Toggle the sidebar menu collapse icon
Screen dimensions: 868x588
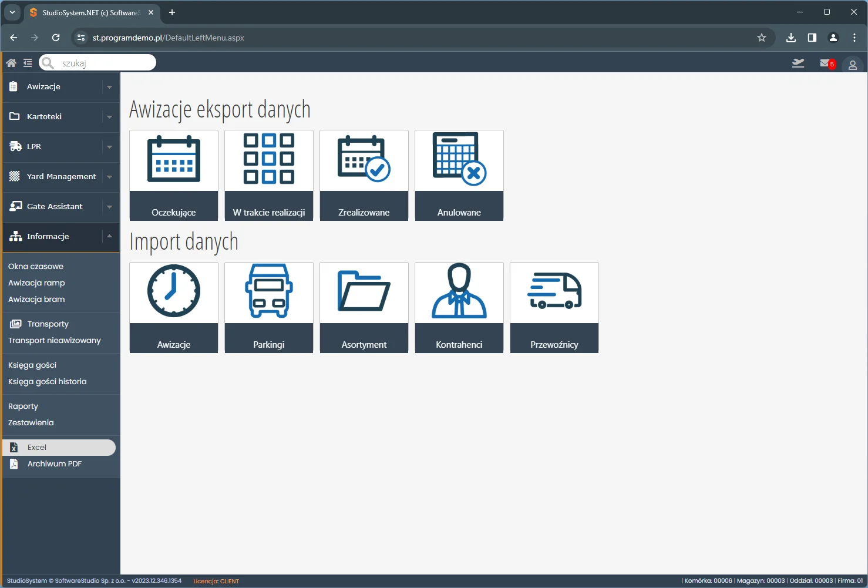tap(28, 63)
